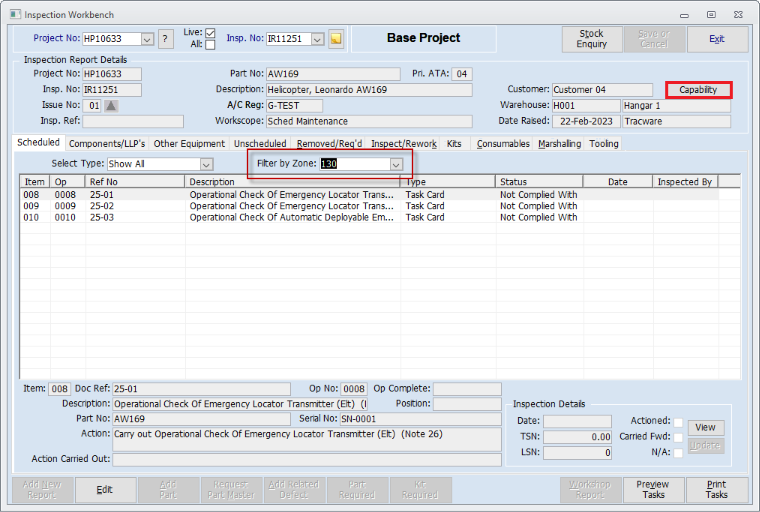760x512 pixels.
Task: Click the question mark button beside Project No
Action: coord(166,39)
